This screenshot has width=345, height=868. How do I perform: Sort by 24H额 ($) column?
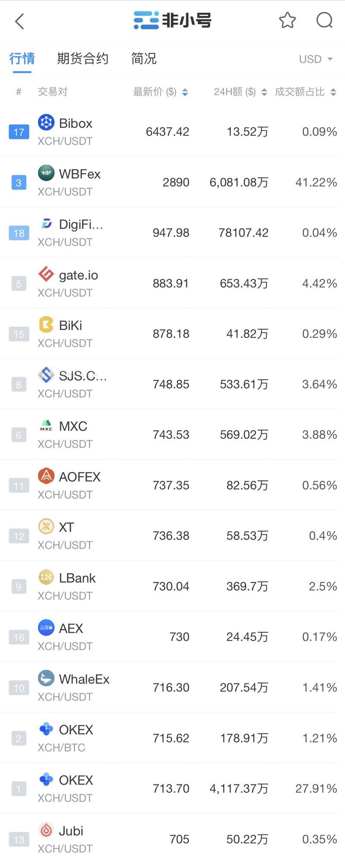[x=240, y=92]
